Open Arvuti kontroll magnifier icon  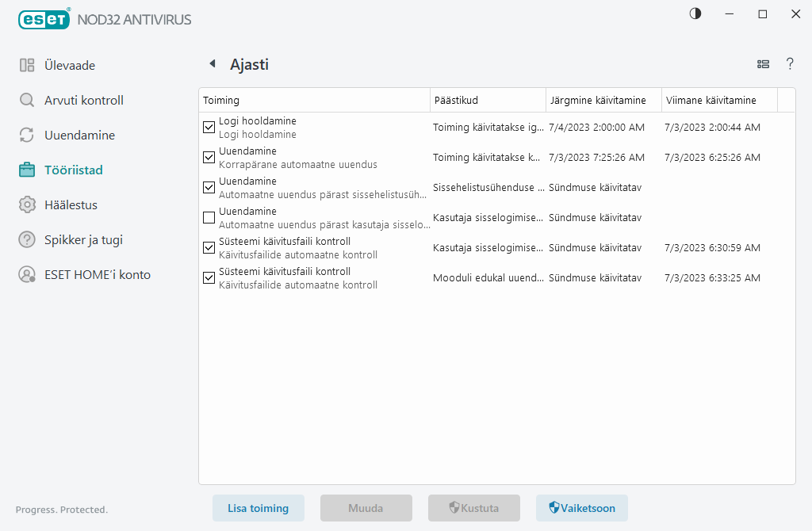pyautogui.click(x=27, y=101)
